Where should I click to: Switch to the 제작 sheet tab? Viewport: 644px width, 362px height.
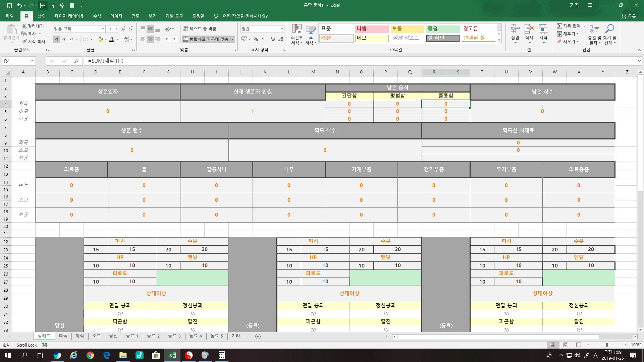pos(79,336)
